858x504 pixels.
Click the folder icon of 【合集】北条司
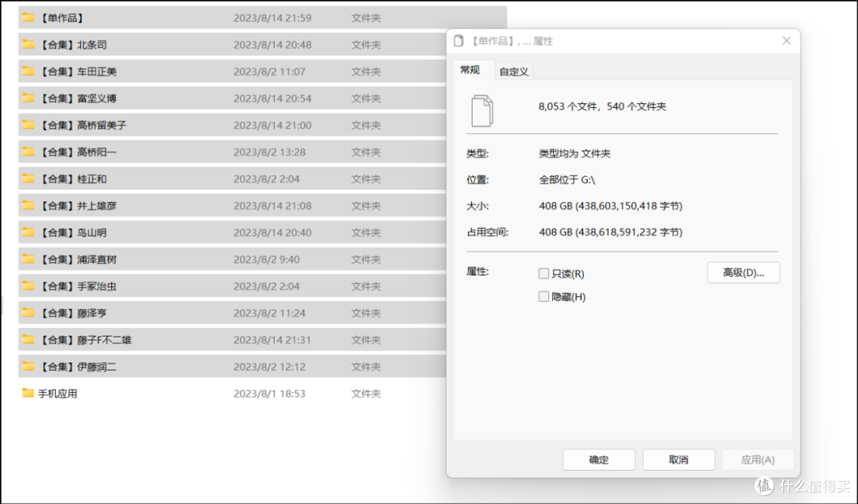tap(28, 44)
